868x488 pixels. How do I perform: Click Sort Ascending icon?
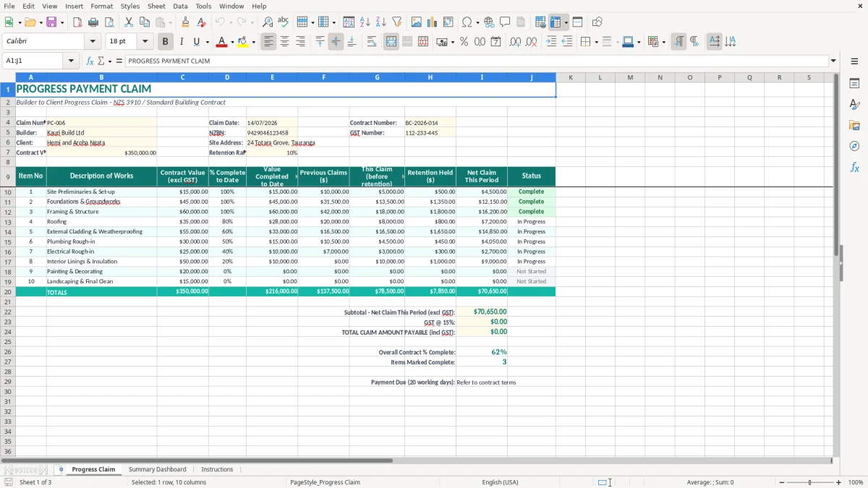pyautogui.click(x=365, y=22)
